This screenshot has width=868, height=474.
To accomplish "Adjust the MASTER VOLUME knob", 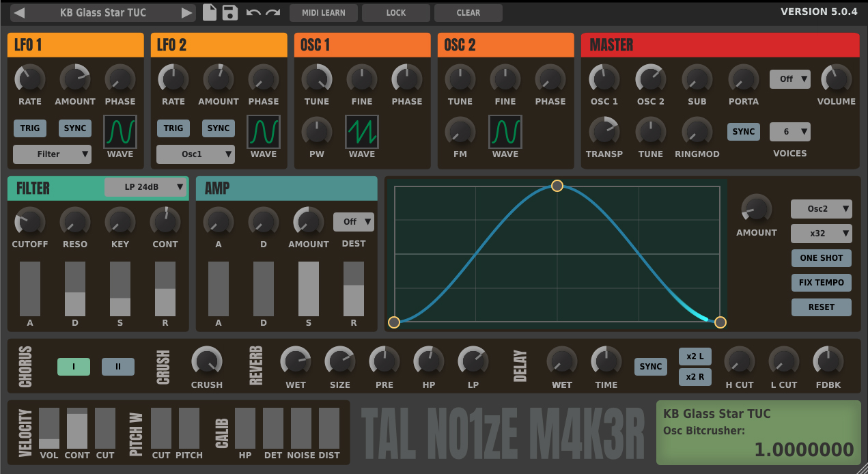I will point(837,79).
